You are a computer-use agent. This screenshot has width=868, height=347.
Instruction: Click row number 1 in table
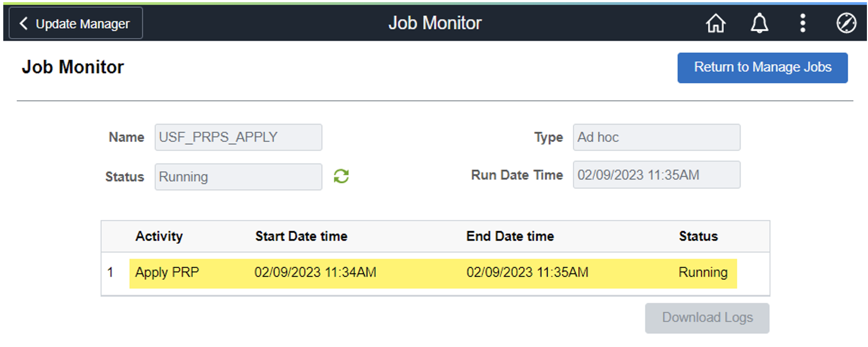(x=111, y=272)
